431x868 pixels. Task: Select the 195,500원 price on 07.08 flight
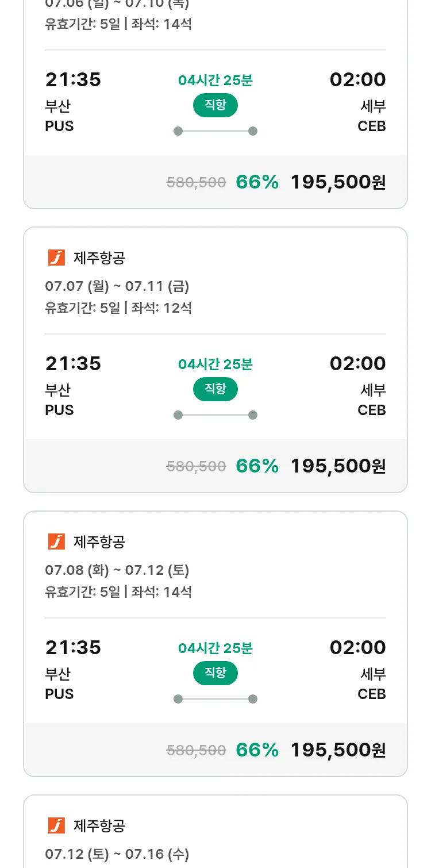[338, 750]
